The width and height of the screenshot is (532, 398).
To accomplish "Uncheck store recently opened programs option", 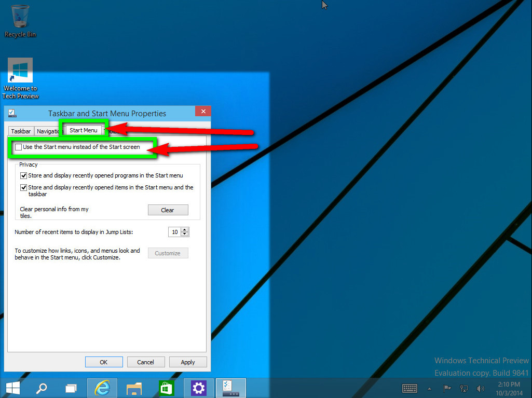I will [23, 176].
